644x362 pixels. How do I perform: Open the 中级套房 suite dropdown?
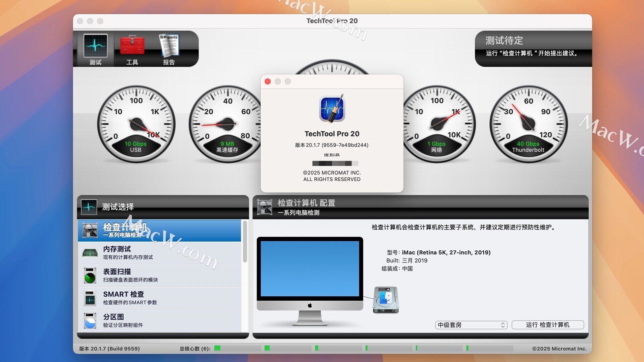[471, 325]
